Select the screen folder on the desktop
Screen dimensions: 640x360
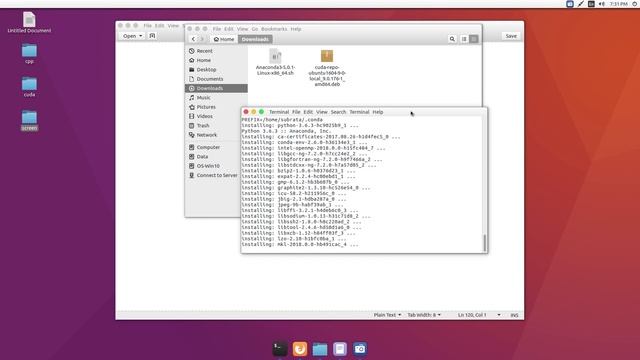pos(29,120)
